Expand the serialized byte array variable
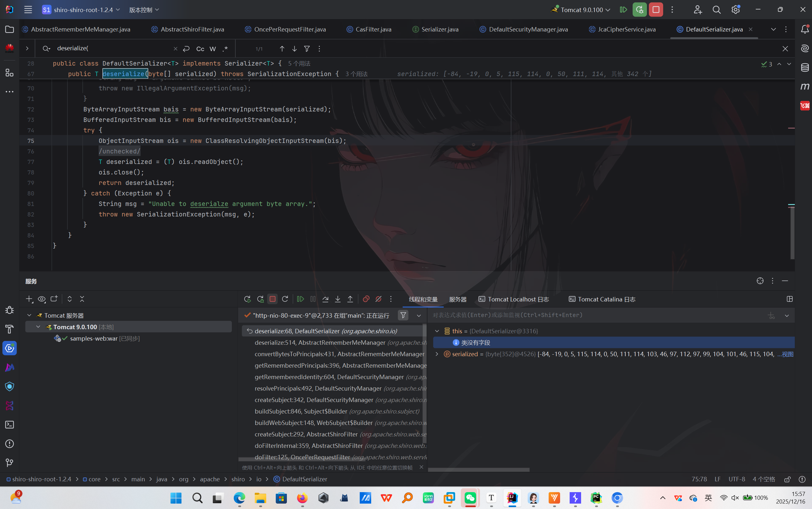Viewport: 812px width, 509px height. [x=437, y=354]
